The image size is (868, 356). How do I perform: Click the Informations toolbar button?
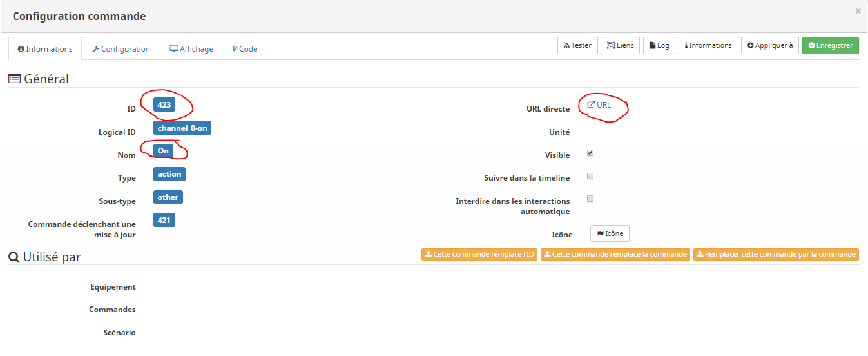[x=708, y=45]
